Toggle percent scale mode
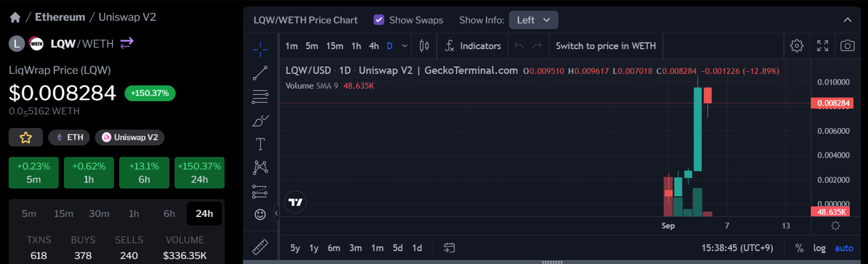The height and width of the screenshot is (264, 868). [799, 248]
